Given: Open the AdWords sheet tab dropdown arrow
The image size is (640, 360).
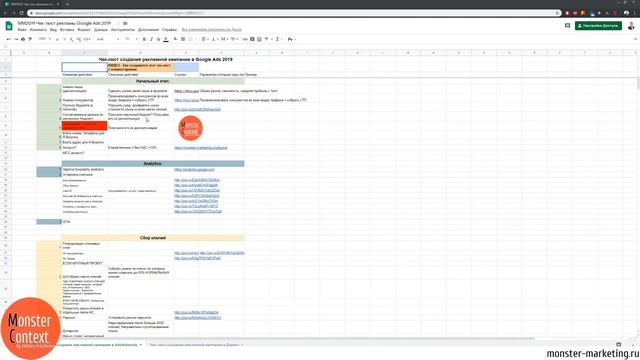Looking at the screenshot, I should pyautogui.click(x=141, y=345).
